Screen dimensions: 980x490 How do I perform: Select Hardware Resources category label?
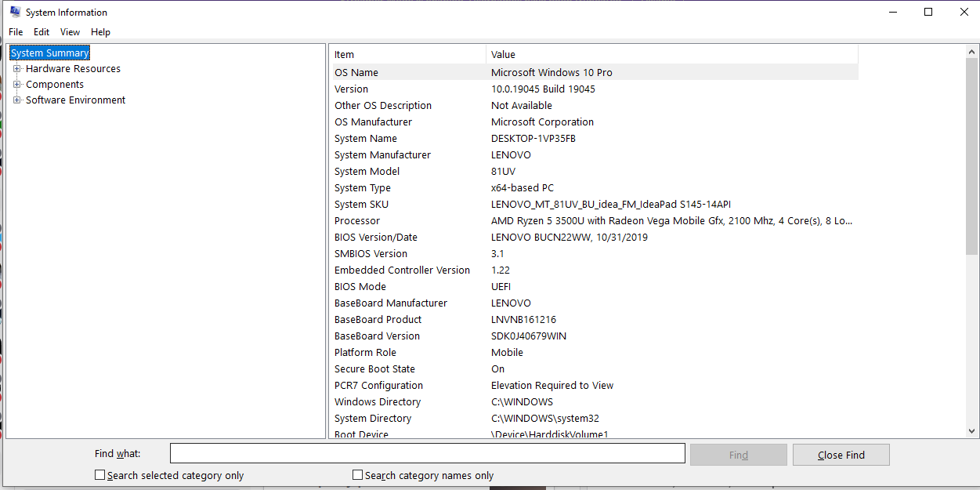coord(73,69)
